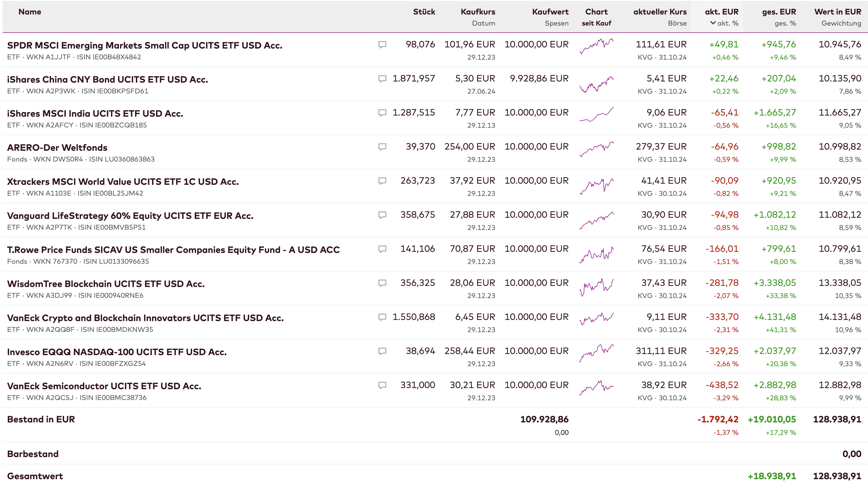Open T.Rowe Price US Smaller Companies fund
This screenshot has width=868, height=486.
(x=173, y=250)
